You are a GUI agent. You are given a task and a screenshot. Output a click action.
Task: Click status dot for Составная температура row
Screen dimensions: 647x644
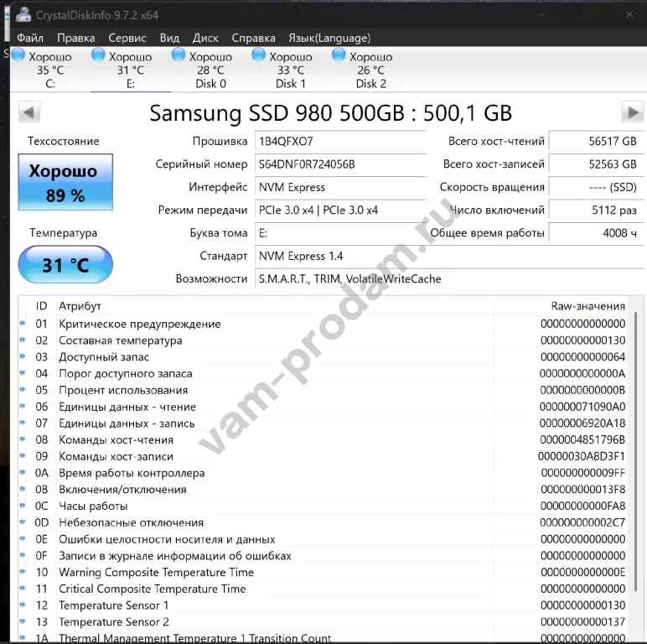(23, 340)
